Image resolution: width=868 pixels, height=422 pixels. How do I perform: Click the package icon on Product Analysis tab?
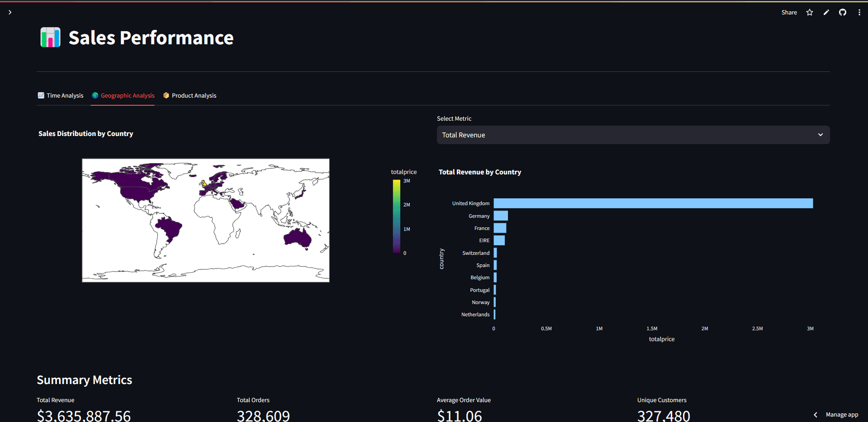click(166, 95)
